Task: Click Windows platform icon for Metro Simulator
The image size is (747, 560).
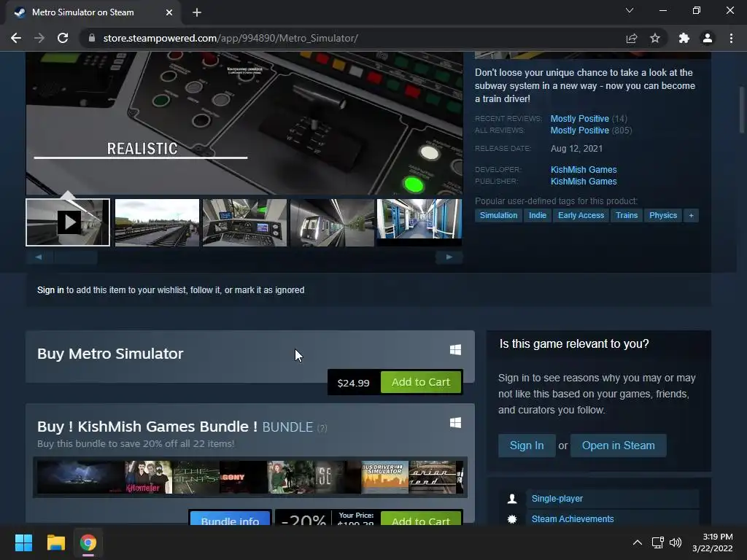Action: click(455, 350)
